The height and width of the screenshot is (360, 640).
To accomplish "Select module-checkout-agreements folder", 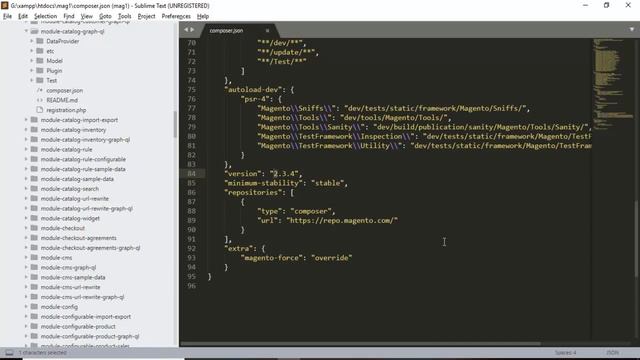I will click(x=78, y=238).
